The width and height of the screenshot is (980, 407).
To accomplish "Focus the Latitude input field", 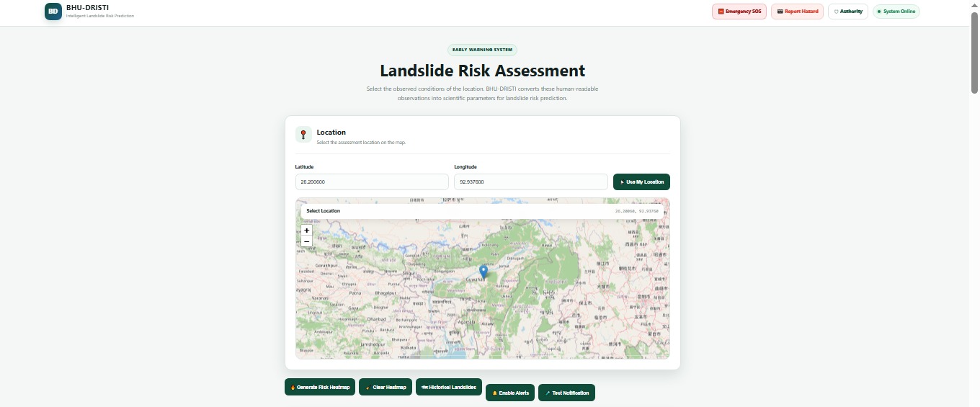I will 372,182.
